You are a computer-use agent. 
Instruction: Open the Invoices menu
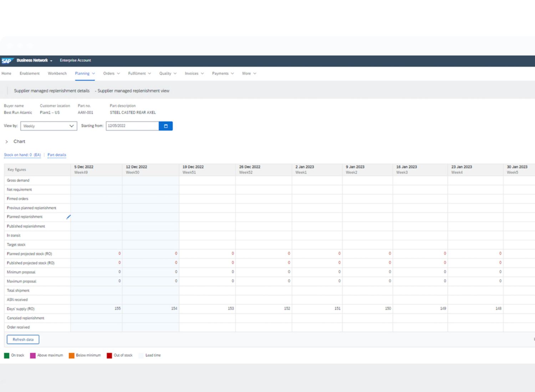194,73
